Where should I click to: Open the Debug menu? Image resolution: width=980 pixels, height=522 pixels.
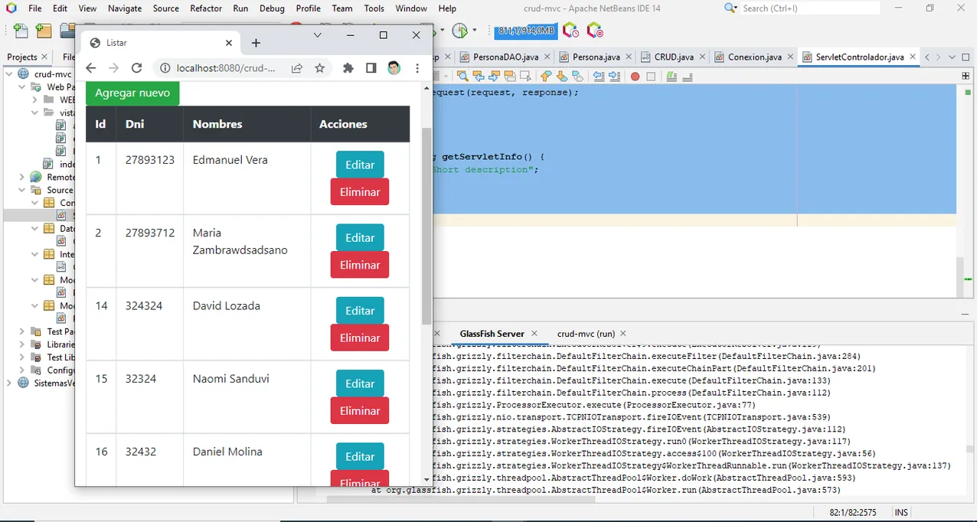tap(272, 8)
